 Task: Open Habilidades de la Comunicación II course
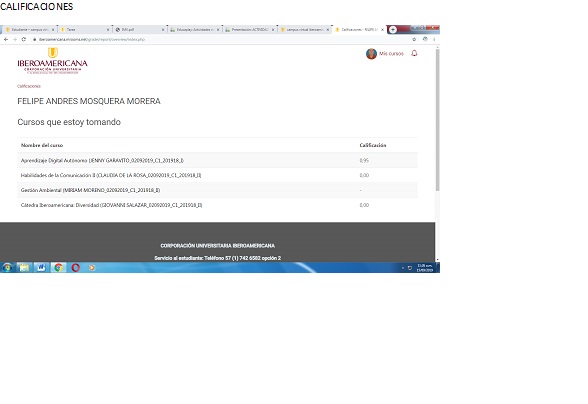click(x=111, y=175)
